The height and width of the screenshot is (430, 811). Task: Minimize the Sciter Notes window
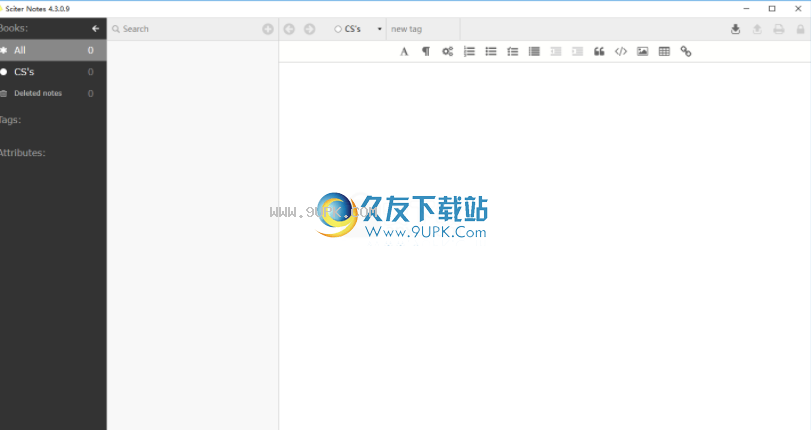[746, 9]
